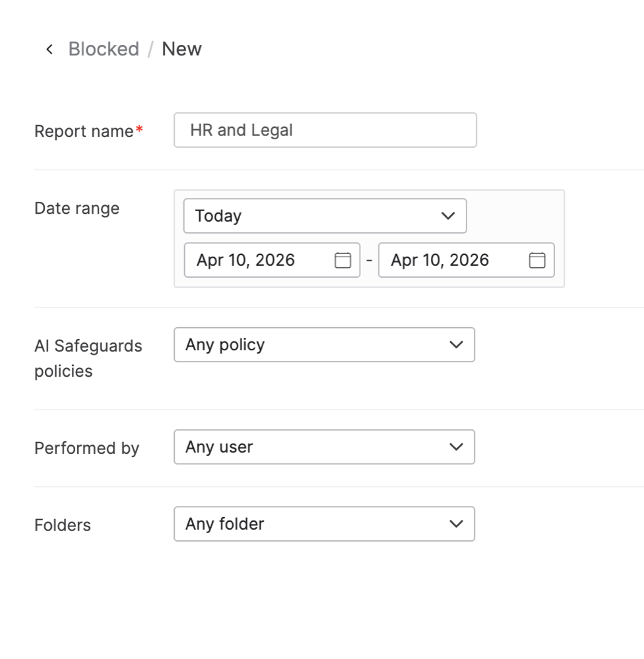
Task: Click the Report name label
Action: pos(84,131)
